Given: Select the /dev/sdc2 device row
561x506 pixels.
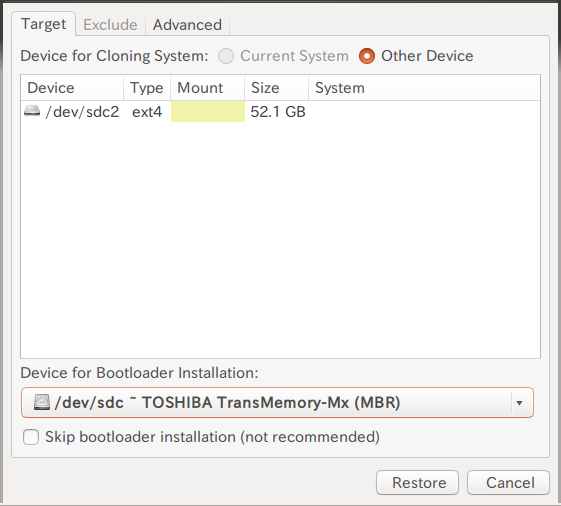Looking at the screenshot, I should pyautogui.click(x=280, y=111).
